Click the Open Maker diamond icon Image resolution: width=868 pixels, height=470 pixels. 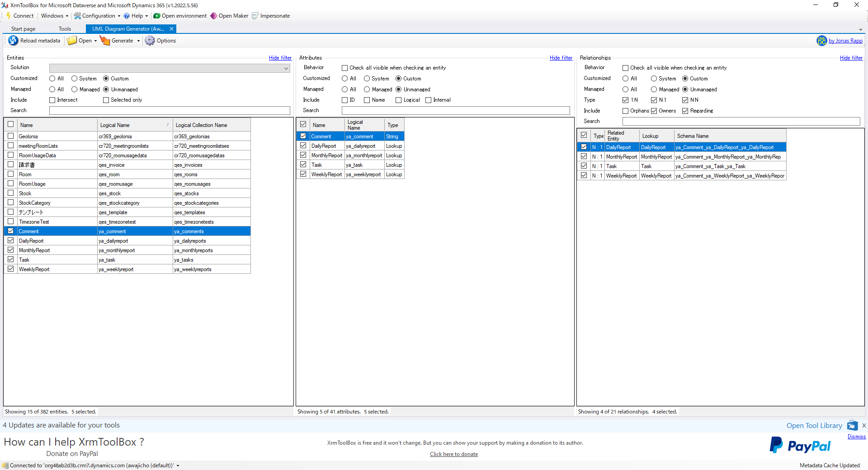coord(214,16)
